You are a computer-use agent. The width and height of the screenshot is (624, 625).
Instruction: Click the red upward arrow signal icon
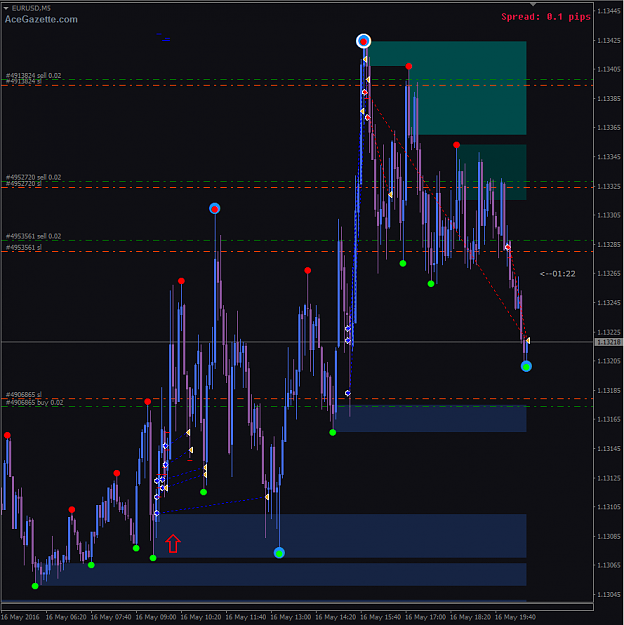(x=173, y=543)
